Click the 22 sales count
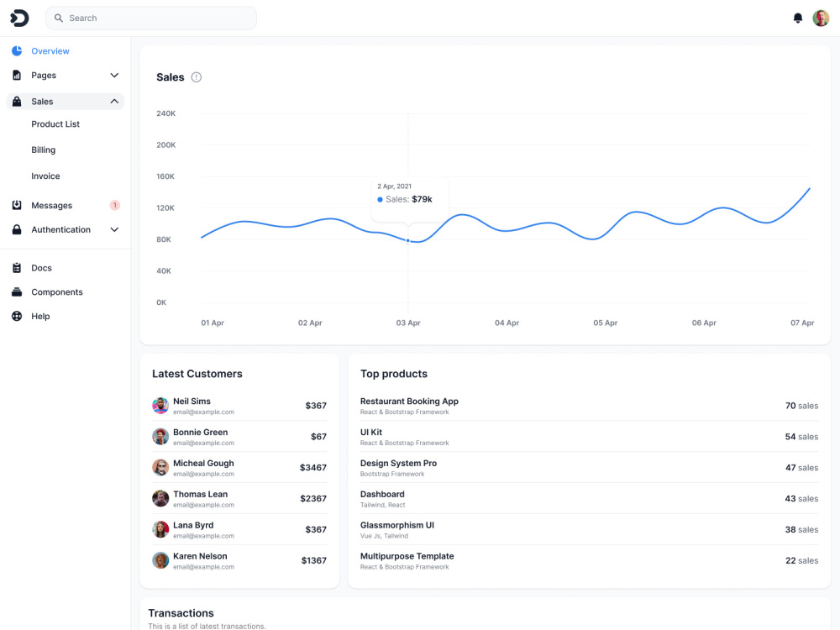The image size is (840, 630). pyautogui.click(x=801, y=560)
